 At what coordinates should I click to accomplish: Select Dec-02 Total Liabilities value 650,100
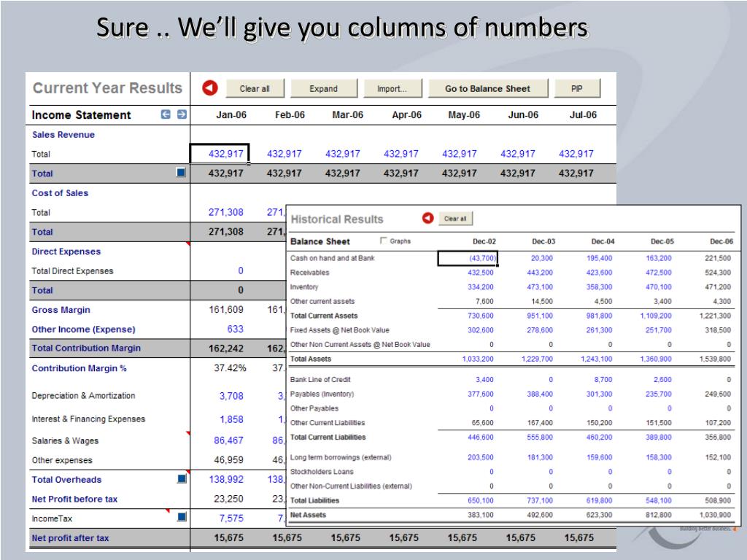click(x=480, y=500)
